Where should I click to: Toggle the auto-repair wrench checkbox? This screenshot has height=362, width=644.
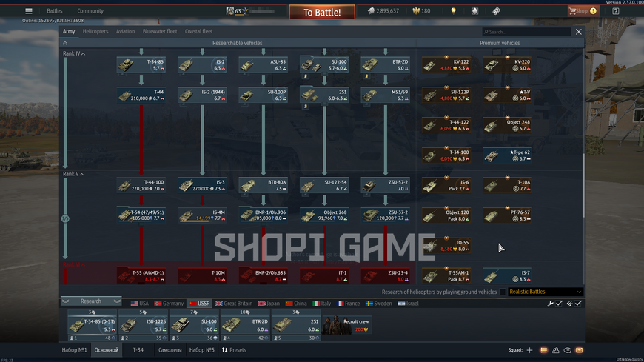coord(559,304)
